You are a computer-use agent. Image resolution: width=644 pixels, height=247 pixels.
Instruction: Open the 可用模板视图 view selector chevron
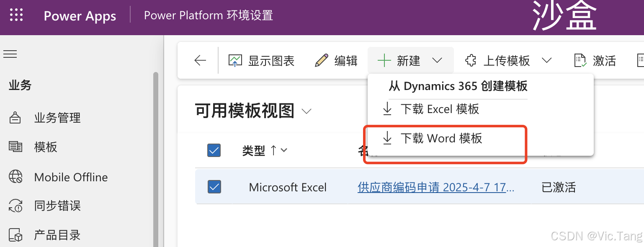click(x=307, y=111)
